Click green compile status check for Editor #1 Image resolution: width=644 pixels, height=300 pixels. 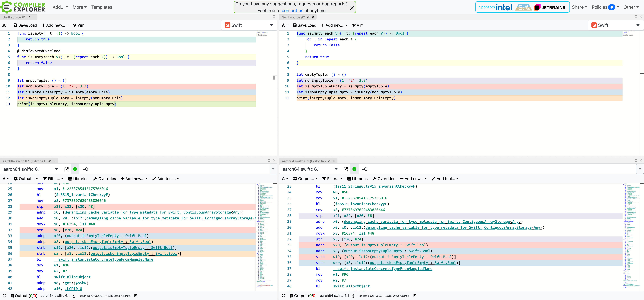click(x=75, y=169)
